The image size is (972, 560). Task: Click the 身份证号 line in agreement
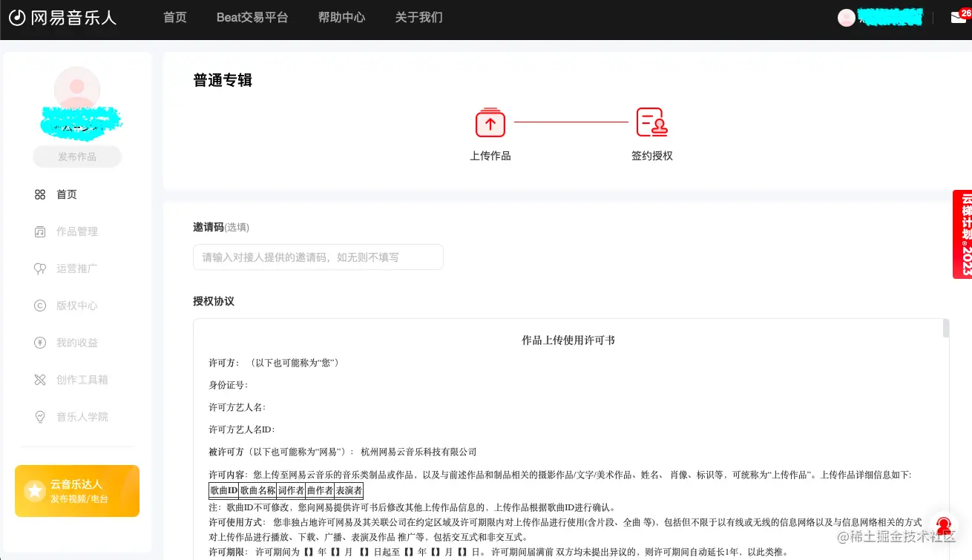(x=229, y=385)
